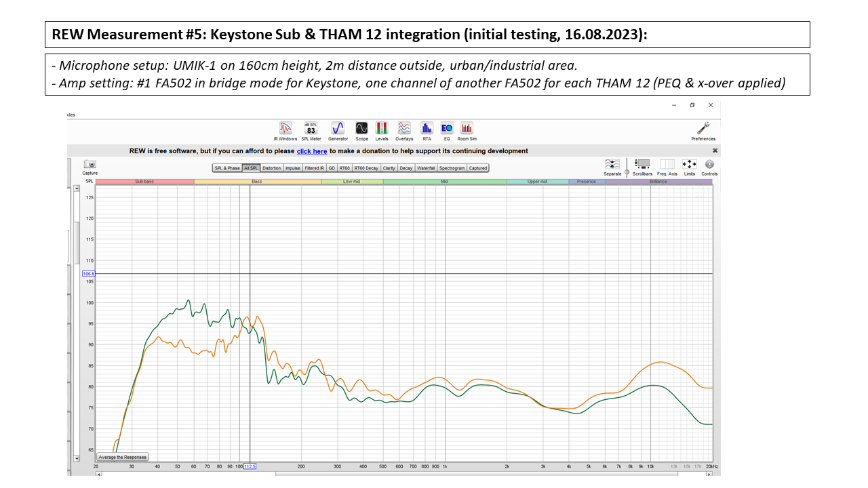
Task: Click the SPL axis label
Action: coord(89,182)
